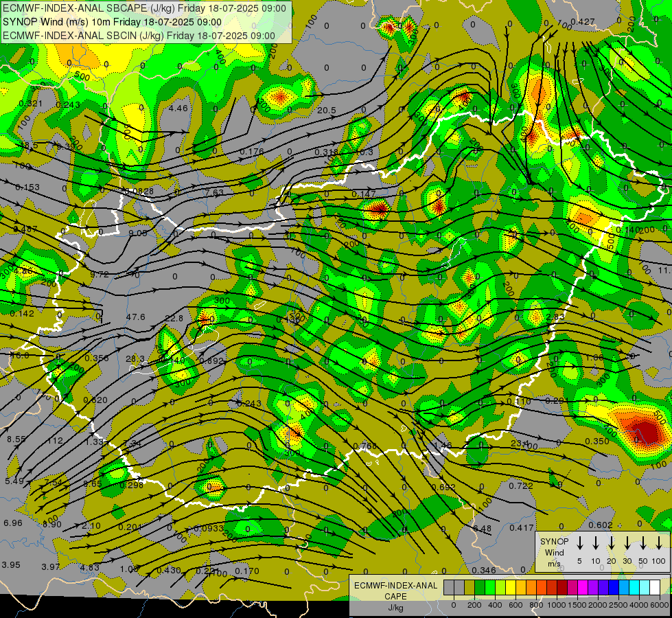The width and height of the screenshot is (672, 618).
Task: Click the 0.346 value near the legend
Action: tap(484, 570)
